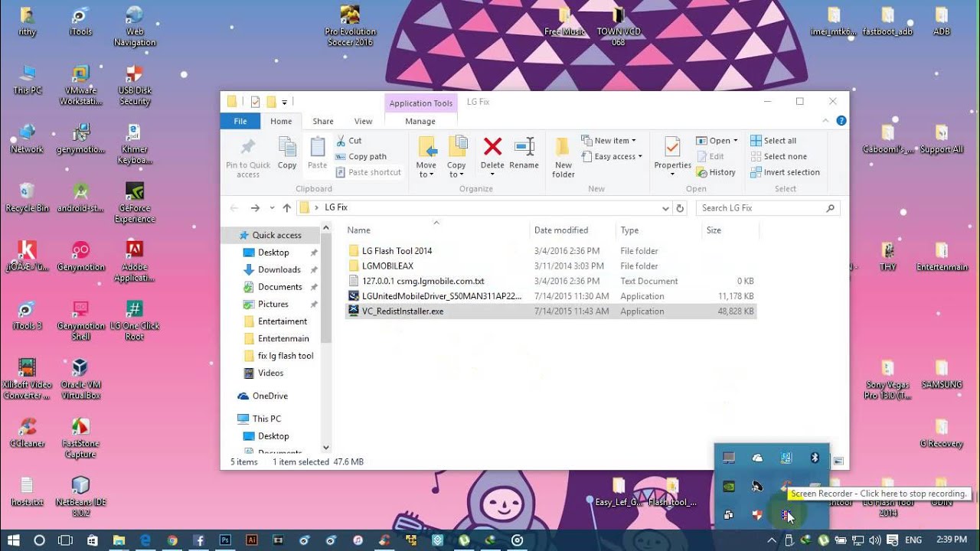The height and width of the screenshot is (551, 980).
Task: Click the LG Fix address bar path
Action: [336, 207]
